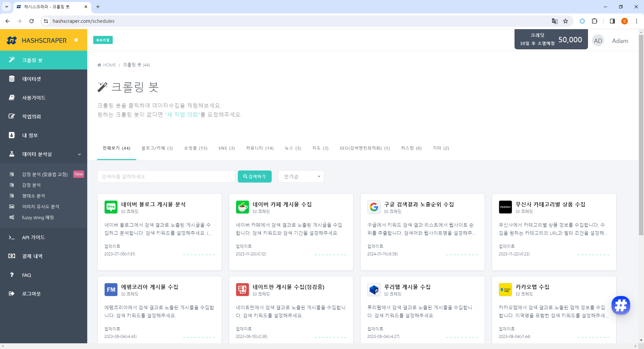Viewport: 644px width, 349px height.
Task: Click the API guide terminal icon
Action: (x=12, y=237)
